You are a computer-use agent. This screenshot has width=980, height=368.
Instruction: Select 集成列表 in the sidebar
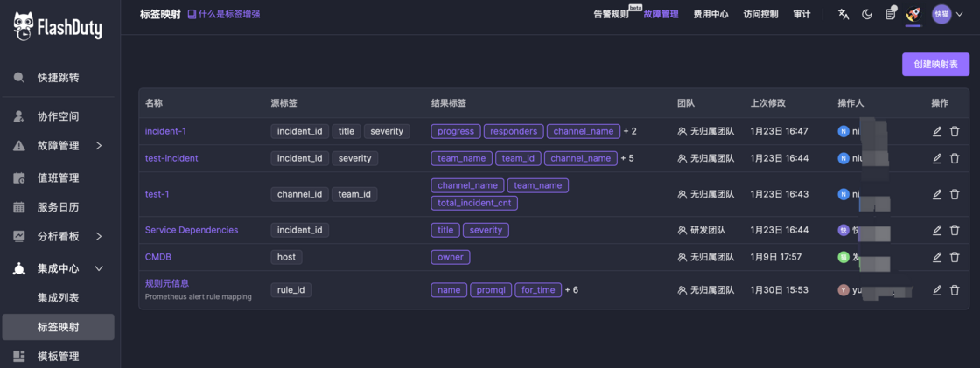click(58, 298)
